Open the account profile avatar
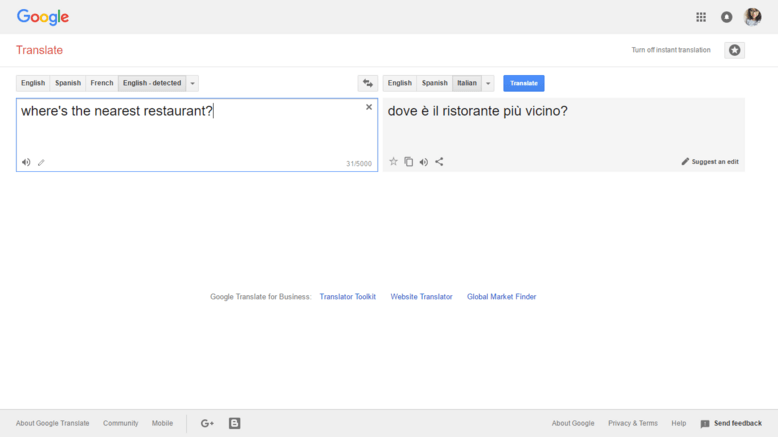 [752, 17]
